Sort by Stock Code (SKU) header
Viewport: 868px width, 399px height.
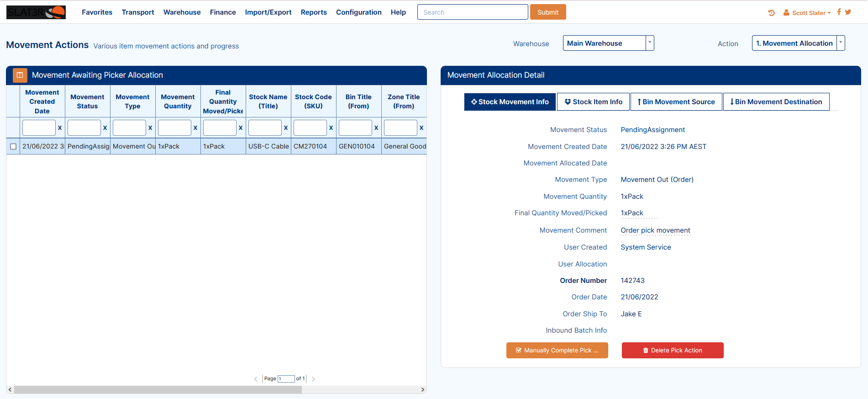click(x=313, y=101)
